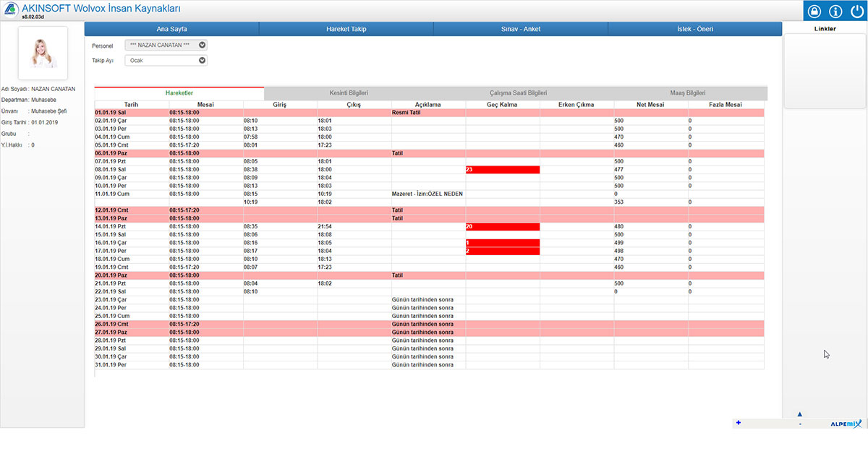Click the lock icon in the header
Image resolution: width=868 pixels, height=472 pixels.
click(x=814, y=12)
